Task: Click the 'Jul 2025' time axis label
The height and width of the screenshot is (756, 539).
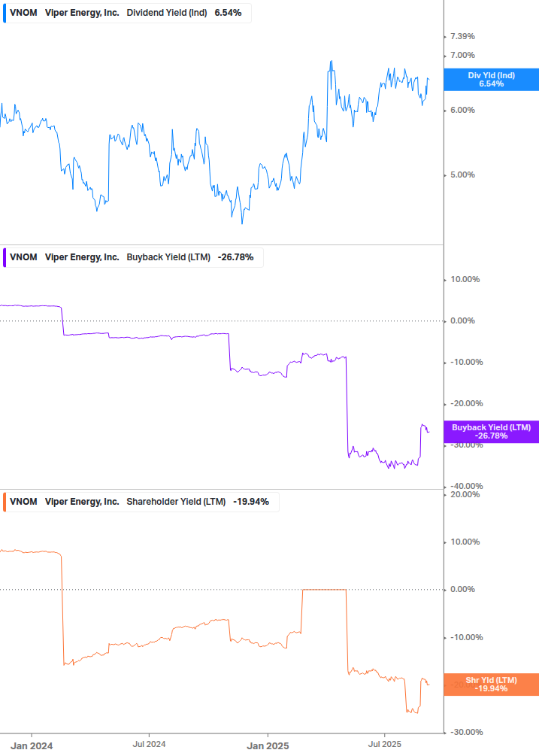Action: point(384,745)
